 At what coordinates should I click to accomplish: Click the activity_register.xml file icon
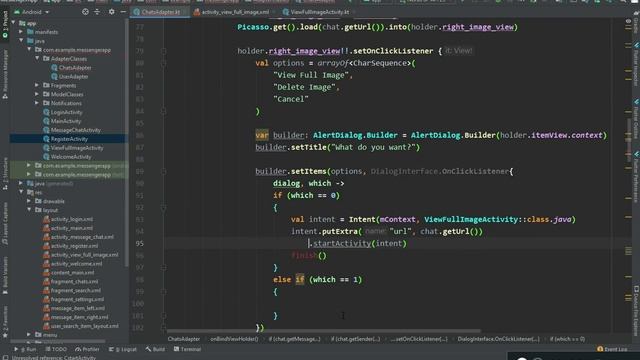[x=46, y=246]
